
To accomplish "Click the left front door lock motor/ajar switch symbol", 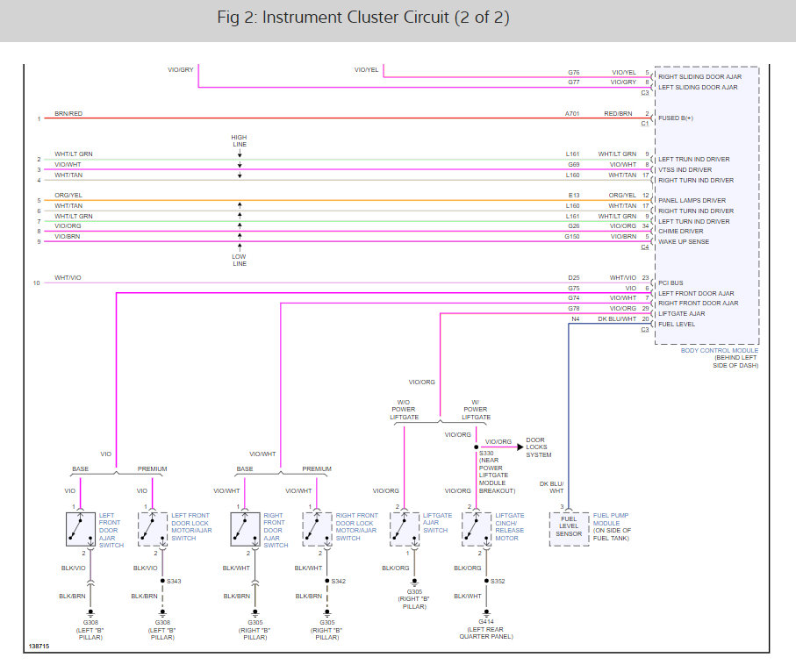I will (x=153, y=529).
